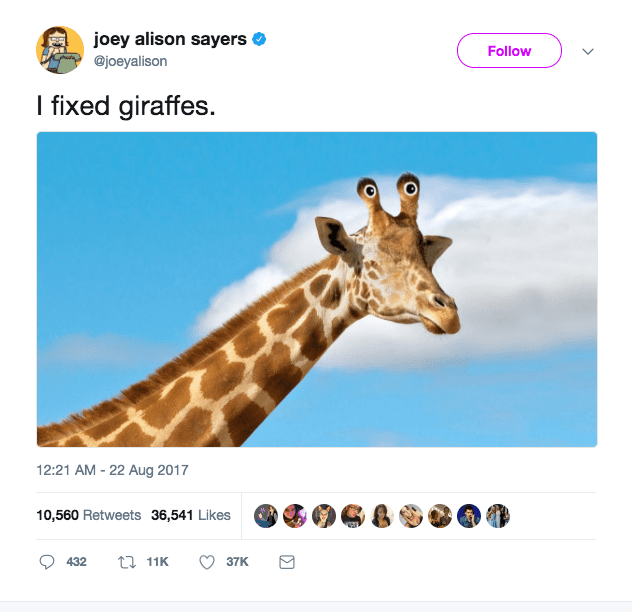Open joey alison sayers profile avatar
This screenshot has width=632, height=612.
[60, 50]
